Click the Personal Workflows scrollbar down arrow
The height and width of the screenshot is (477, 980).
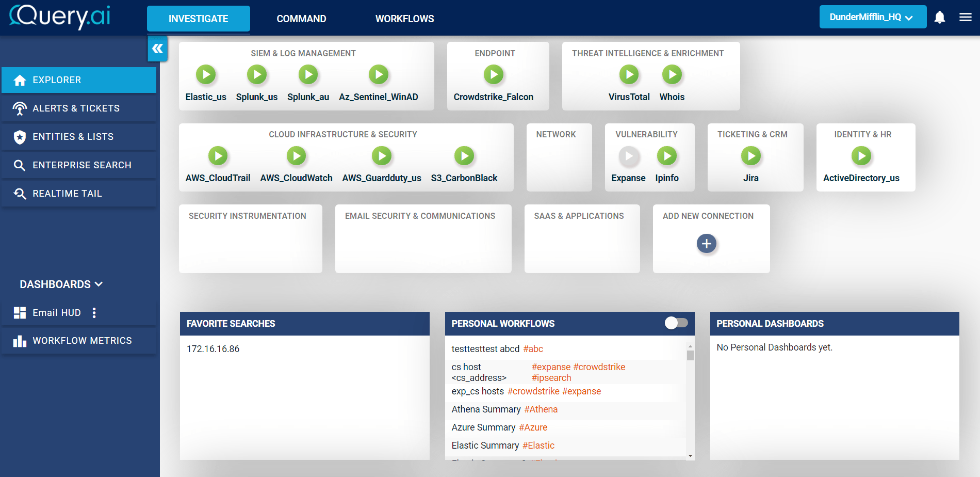(x=690, y=456)
